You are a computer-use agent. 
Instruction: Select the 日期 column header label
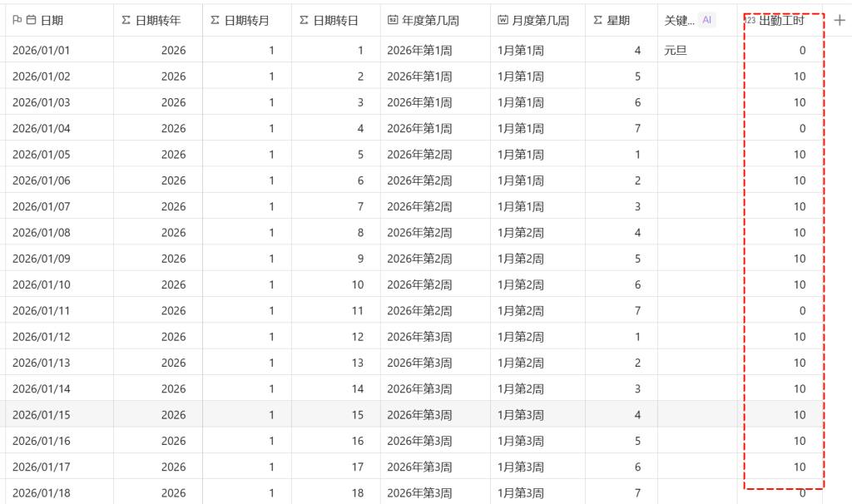(x=52, y=21)
